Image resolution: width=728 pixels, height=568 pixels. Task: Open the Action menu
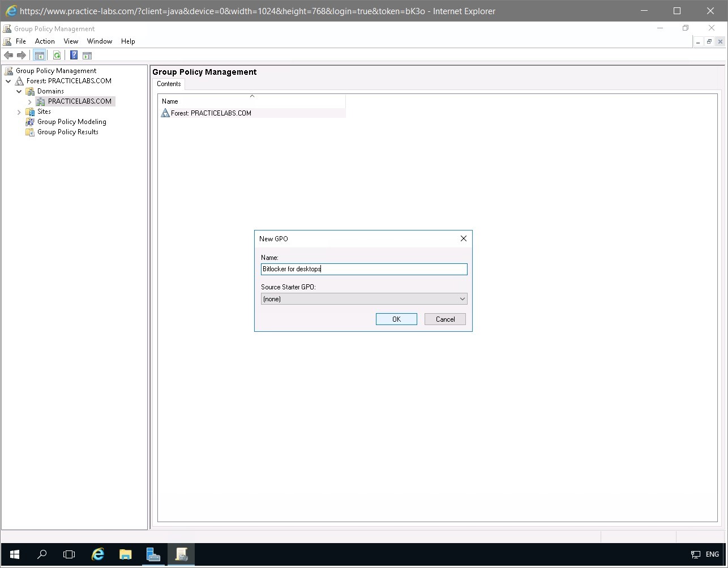(45, 41)
